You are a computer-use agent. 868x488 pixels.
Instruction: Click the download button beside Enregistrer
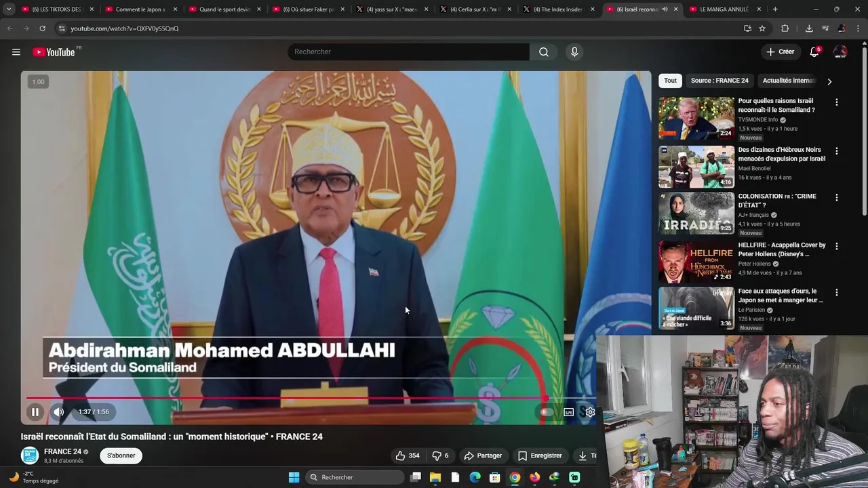click(585, 455)
